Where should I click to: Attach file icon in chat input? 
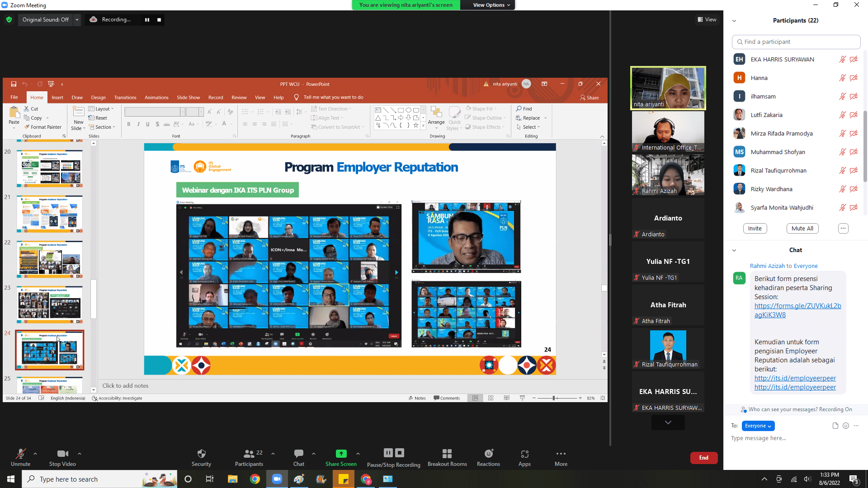835,426
